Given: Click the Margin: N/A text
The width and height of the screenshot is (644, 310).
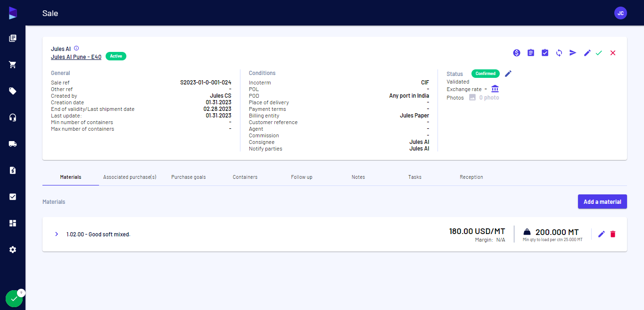Looking at the screenshot, I should (490, 240).
